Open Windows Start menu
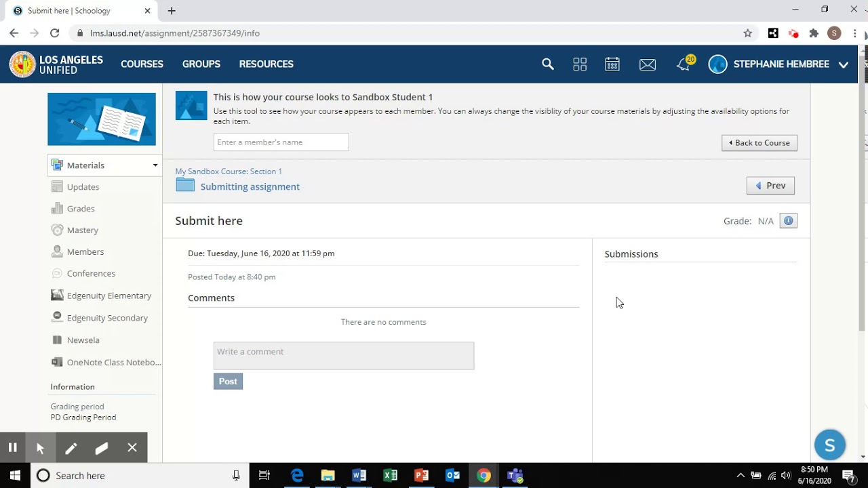 (x=15, y=476)
